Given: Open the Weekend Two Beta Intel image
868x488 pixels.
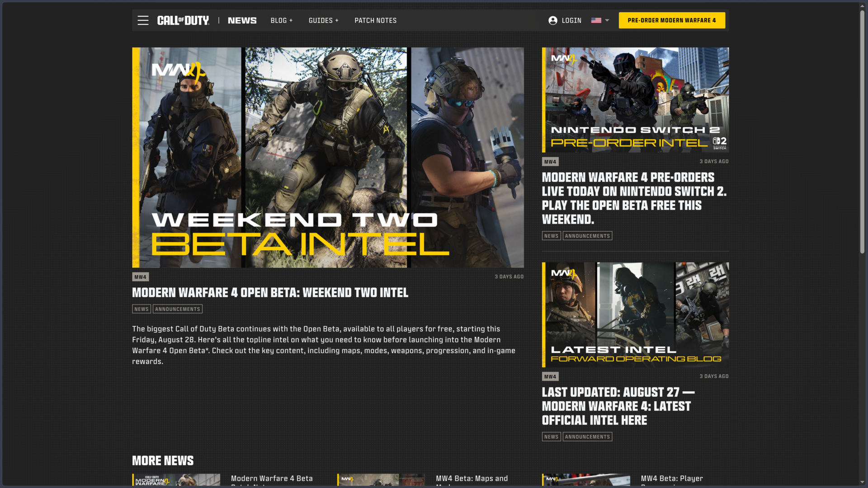Looking at the screenshot, I should click(328, 157).
